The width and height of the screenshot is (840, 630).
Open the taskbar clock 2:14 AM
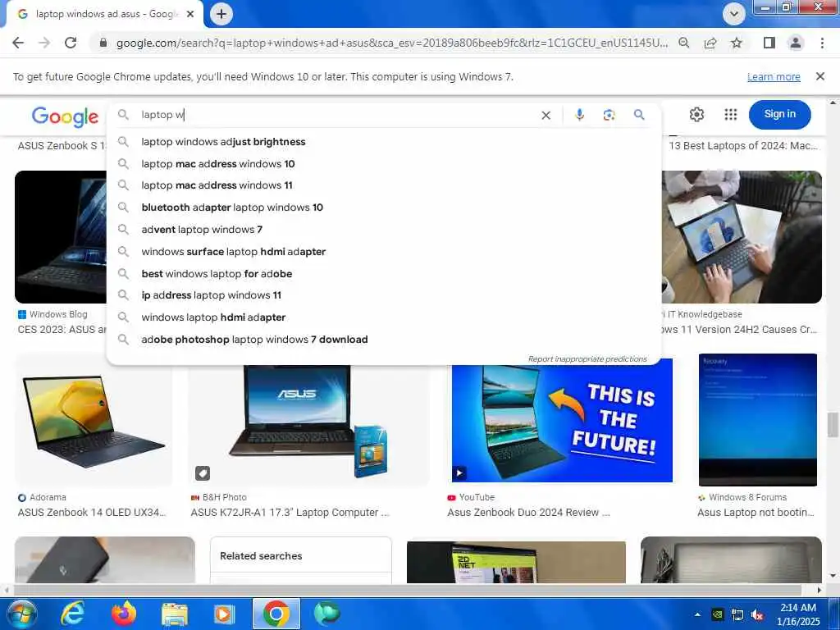[797, 614]
